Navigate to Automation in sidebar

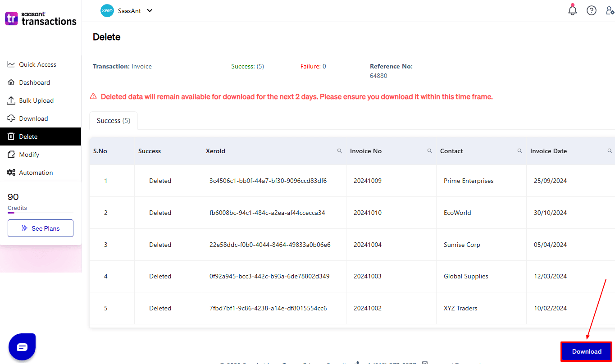36,173
